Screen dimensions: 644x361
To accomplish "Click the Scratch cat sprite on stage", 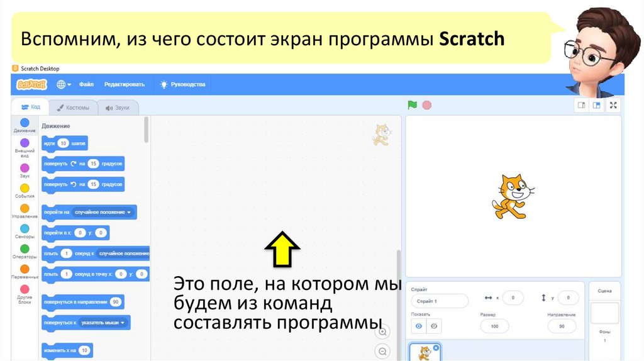I will point(513,197).
